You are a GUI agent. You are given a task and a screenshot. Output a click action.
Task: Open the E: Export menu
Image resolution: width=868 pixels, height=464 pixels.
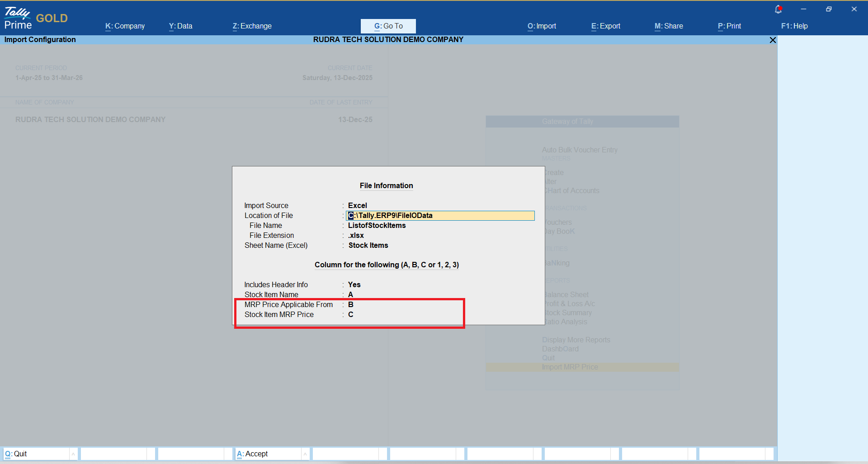coord(605,26)
